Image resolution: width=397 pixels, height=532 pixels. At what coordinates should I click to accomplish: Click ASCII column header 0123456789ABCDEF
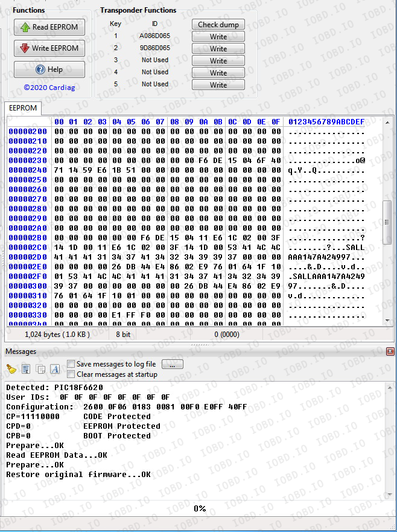pos(326,122)
